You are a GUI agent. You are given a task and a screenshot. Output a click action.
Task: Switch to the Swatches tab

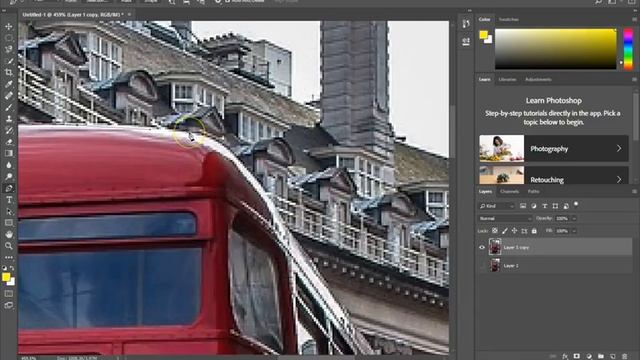click(509, 20)
